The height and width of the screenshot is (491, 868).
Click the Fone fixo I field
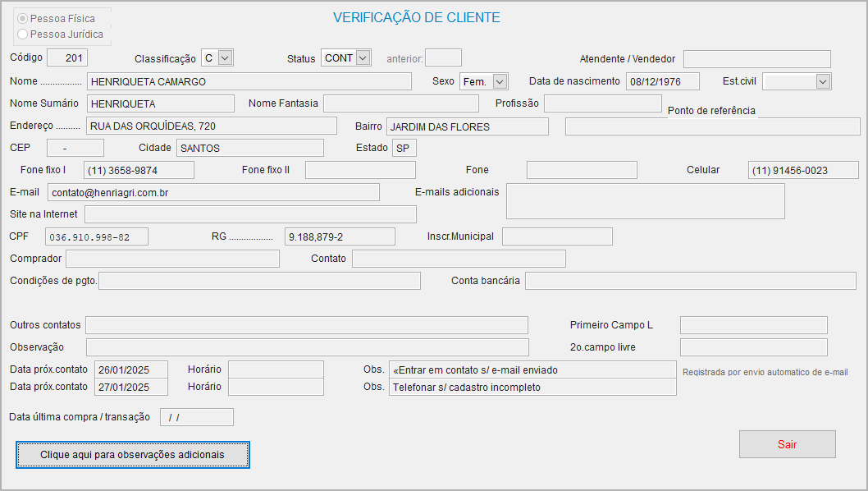[139, 170]
